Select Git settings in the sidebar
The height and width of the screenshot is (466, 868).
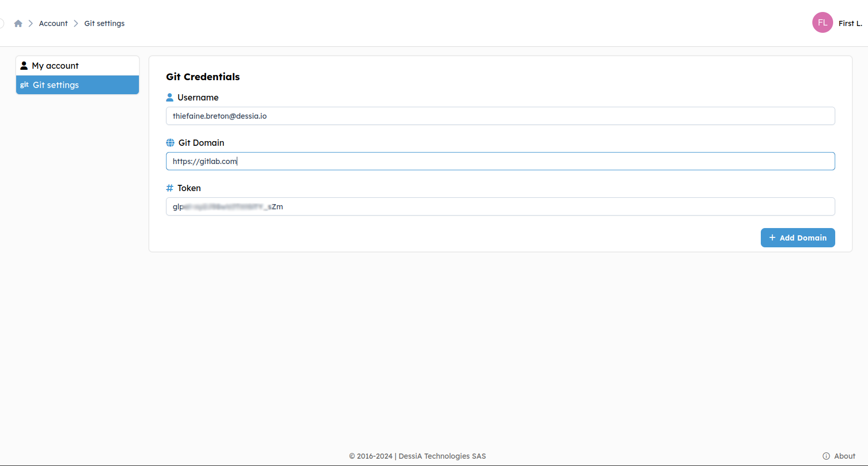[x=56, y=85]
